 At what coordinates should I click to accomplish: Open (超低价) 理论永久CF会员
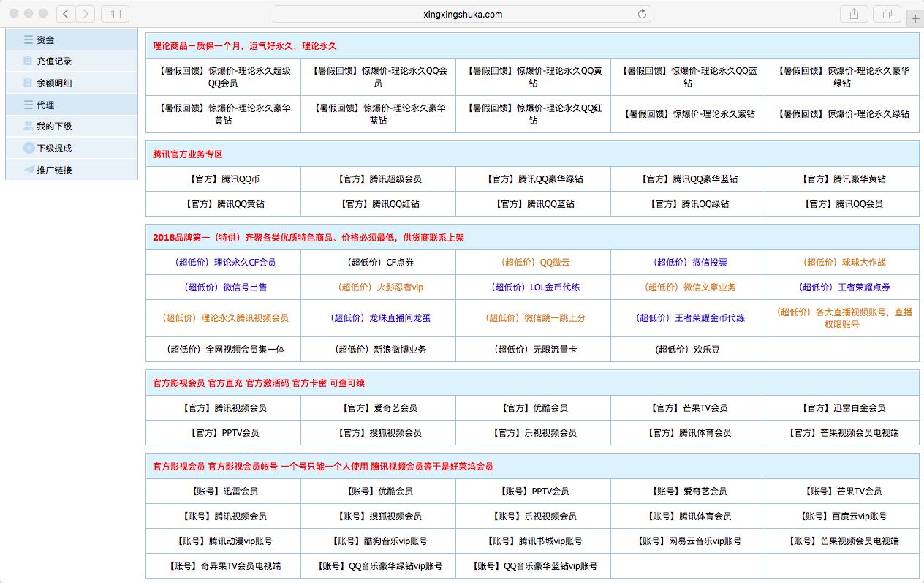(x=224, y=263)
